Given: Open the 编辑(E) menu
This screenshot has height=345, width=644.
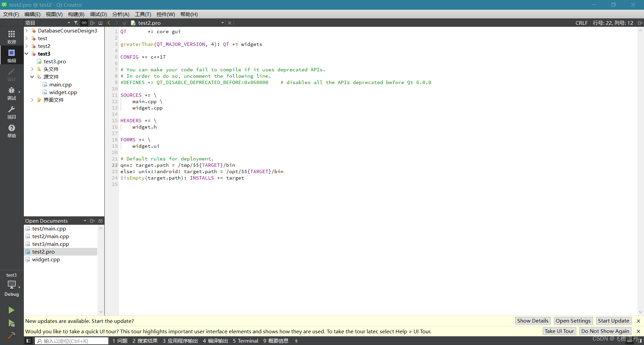Looking at the screenshot, I should (x=33, y=14).
